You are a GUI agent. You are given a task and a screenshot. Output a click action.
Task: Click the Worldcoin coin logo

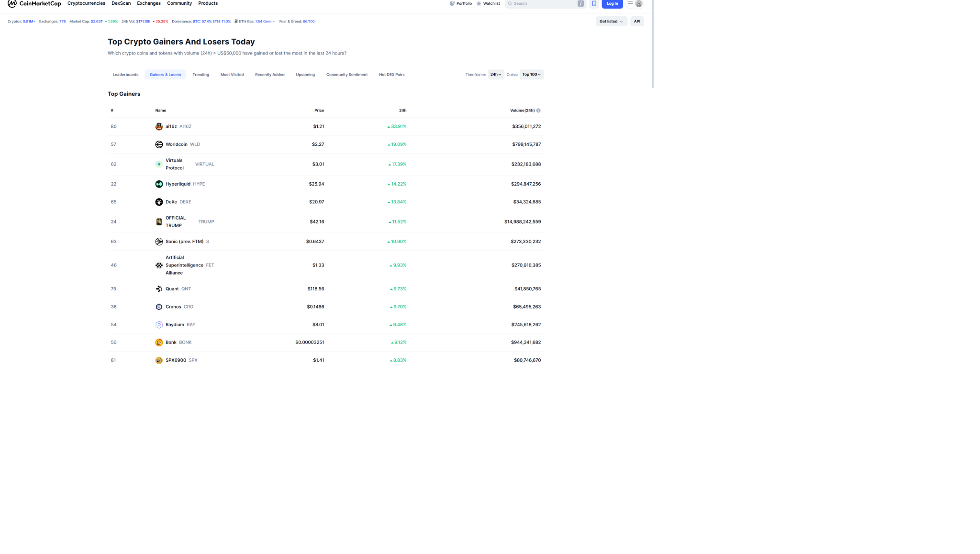pos(159,144)
